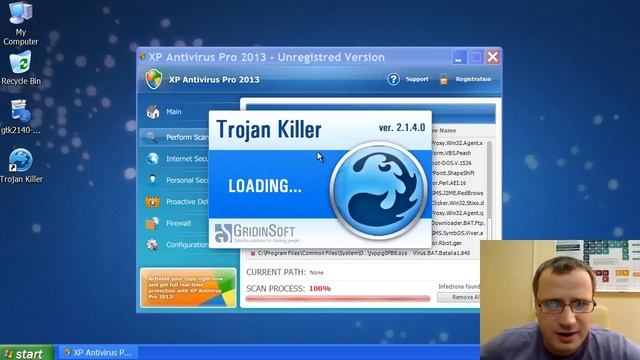
Task: Go to Internet Security section
Action: pyautogui.click(x=187, y=158)
